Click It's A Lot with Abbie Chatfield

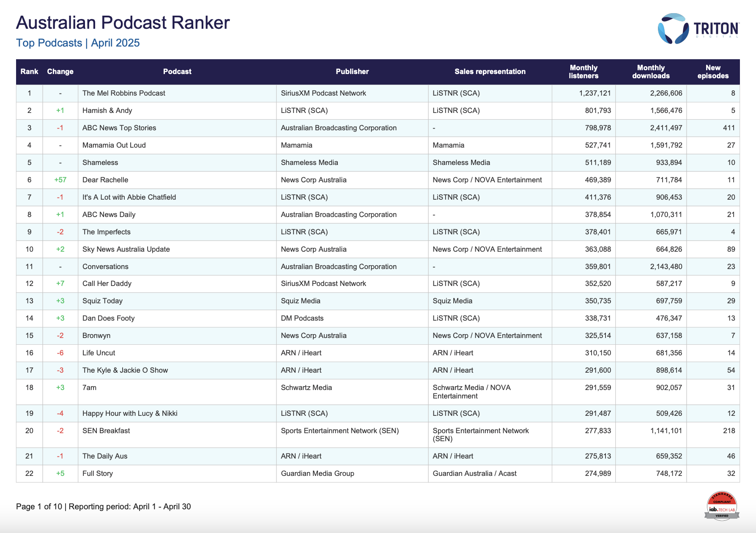pos(129,197)
